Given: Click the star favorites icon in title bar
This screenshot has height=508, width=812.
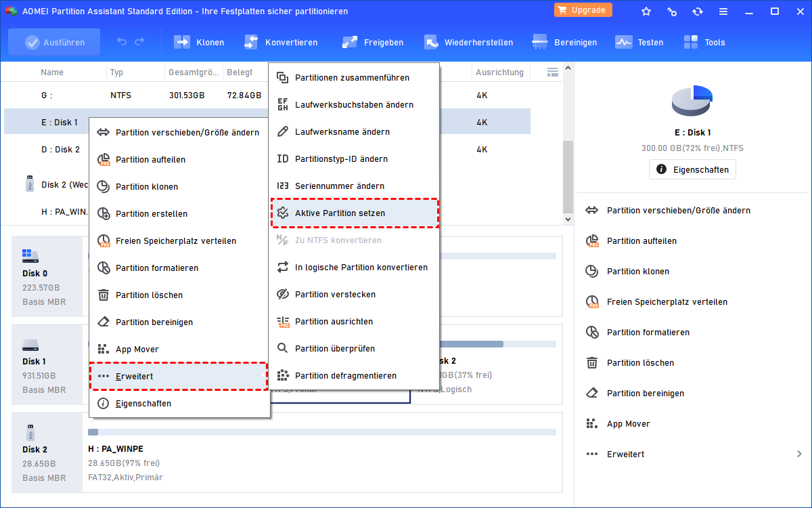Looking at the screenshot, I should (646, 12).
